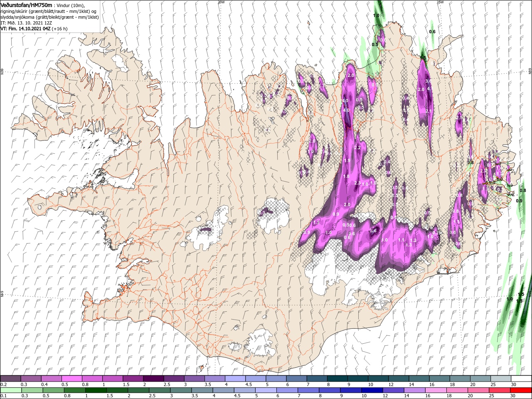
Task: Select lower legend swatch between 20 and 25
Action: [x=479, y=390]
